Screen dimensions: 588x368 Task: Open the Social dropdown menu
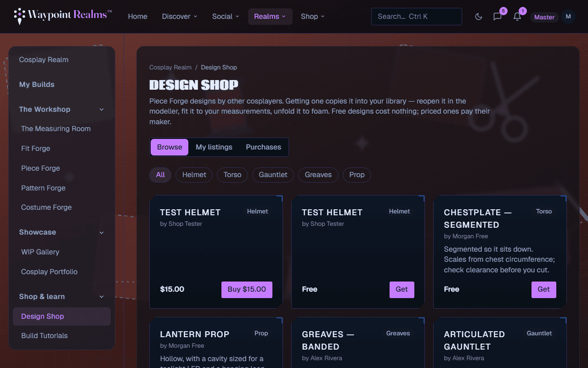tap(226, 17)
